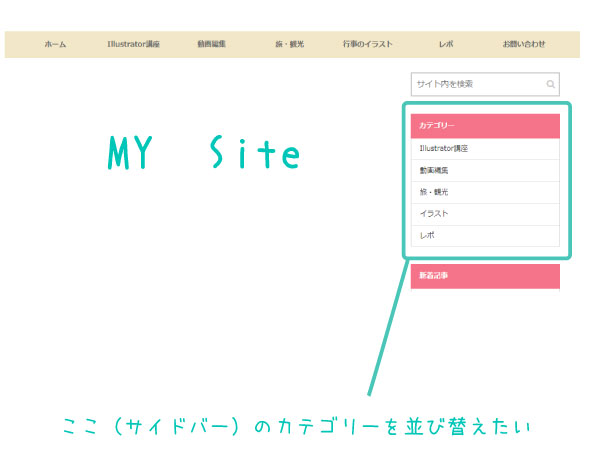600x454 pixels.
Task: Click the teal diagonal callout line
Action: (x=387, y=328)
